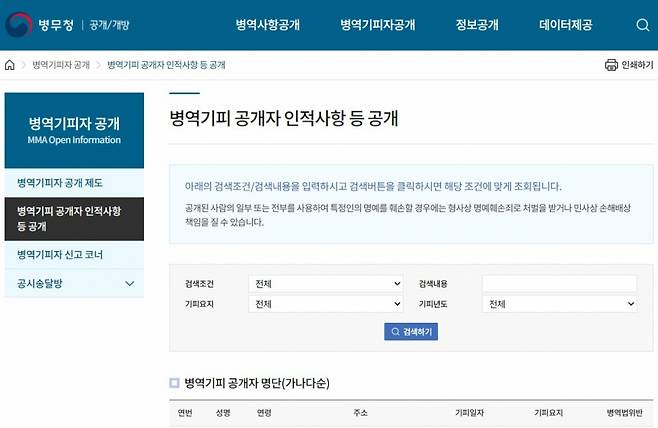The image size is (658, 428).
Task: Click the 검색내용 text input field
Action: point(559,283)
